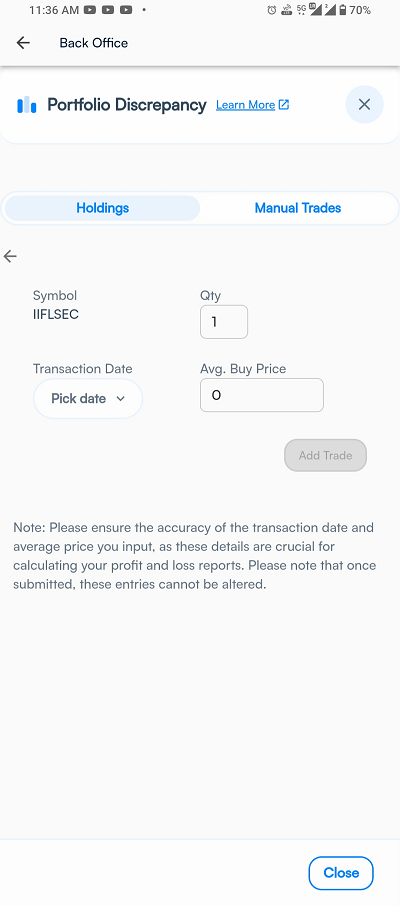This screenshot has width=400, height=906.
Task: Click the Close button at bottom
Action: tap(341, 873)
